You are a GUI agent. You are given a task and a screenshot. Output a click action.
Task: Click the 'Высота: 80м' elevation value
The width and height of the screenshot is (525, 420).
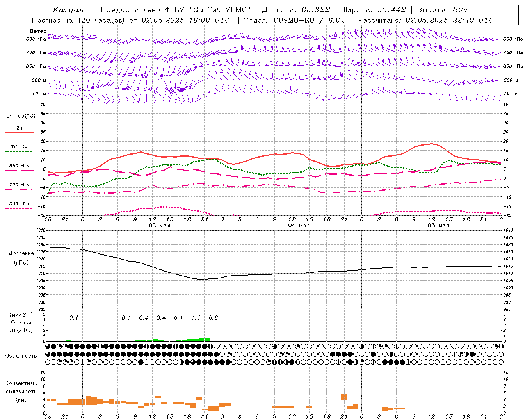442,10
